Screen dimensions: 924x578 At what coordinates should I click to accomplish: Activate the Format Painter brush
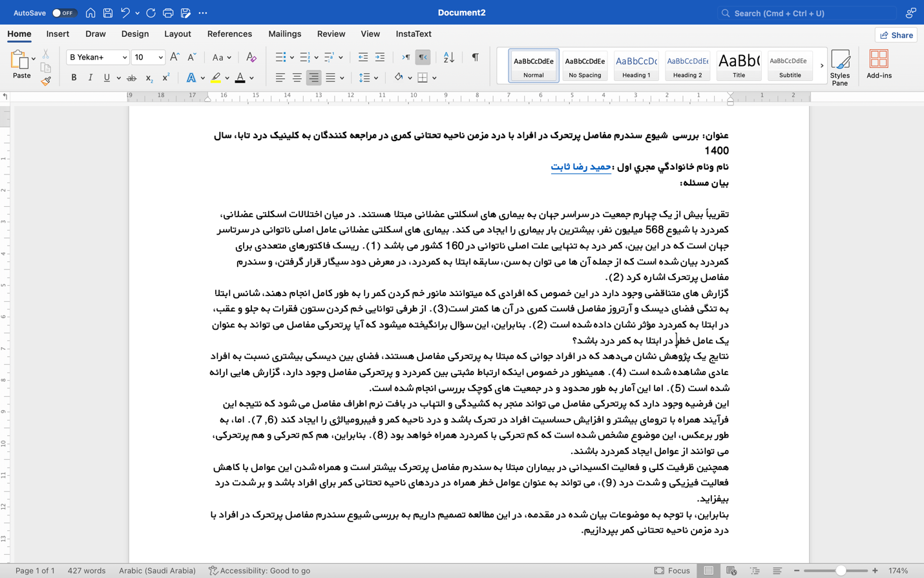(x=45, y=81)
